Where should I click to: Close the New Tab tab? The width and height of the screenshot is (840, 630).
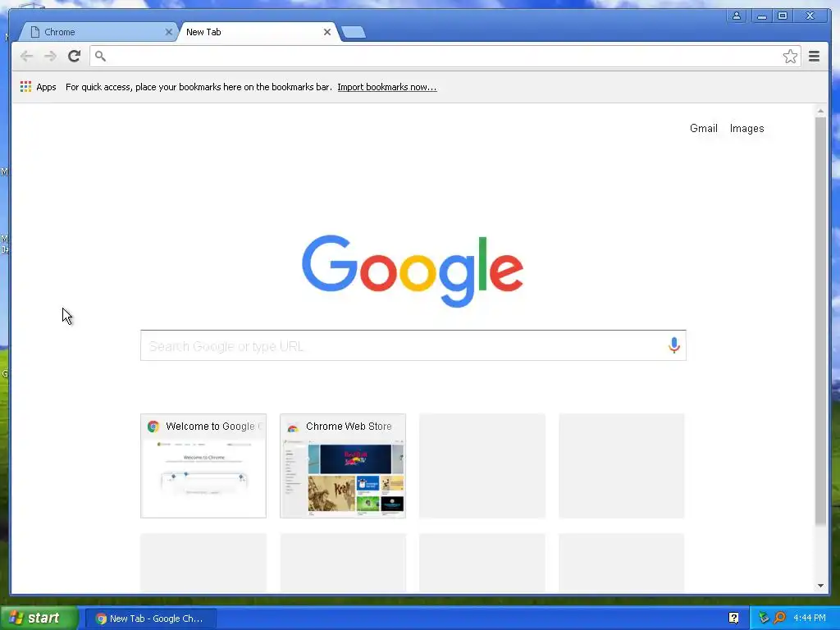coord(326,32)
